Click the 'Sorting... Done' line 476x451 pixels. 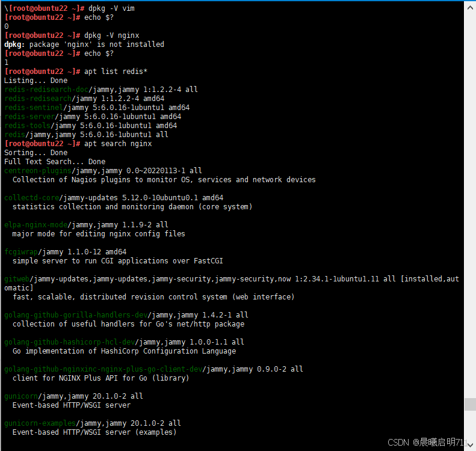tap(36, 153)
